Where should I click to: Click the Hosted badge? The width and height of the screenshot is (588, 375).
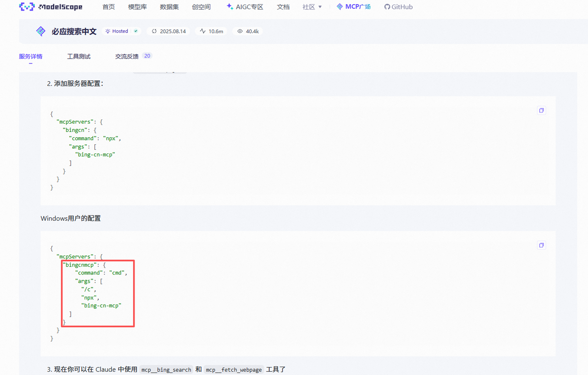(121, 31)
